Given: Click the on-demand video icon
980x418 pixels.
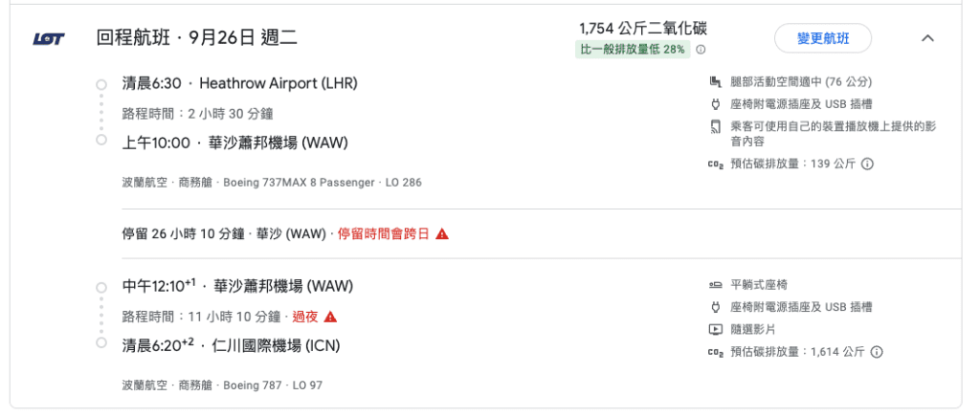Looking at the screenshot, I should [716, 329].
